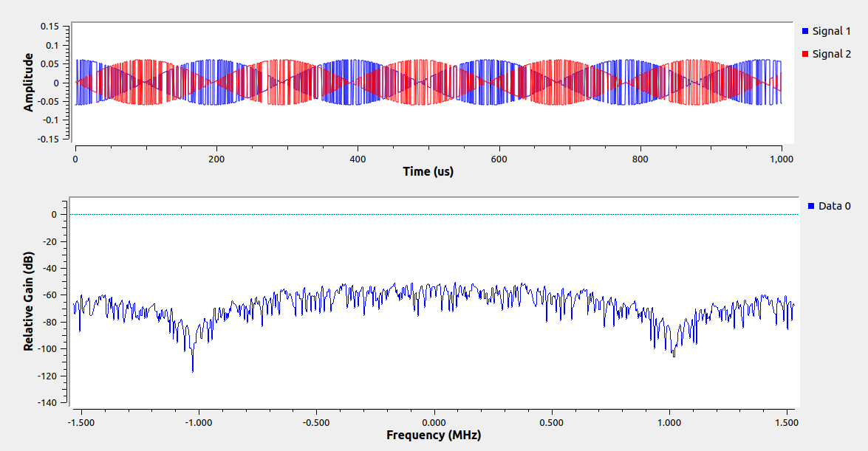
Task: Click the 0.15 tick on amplitude axis
Action: click(x=49, y=26)
